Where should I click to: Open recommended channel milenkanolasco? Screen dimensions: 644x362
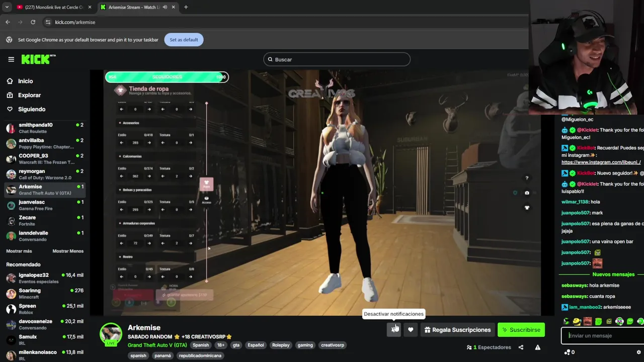pos(45,355)
